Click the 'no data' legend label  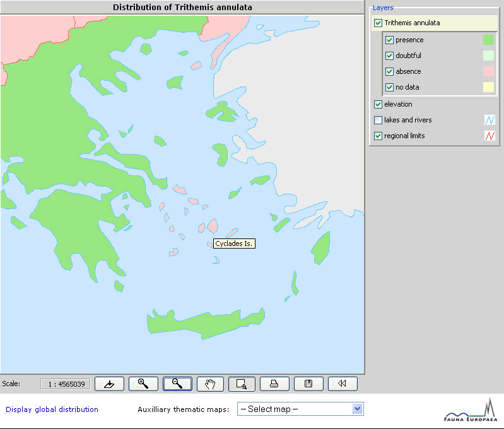click(407, 87)
